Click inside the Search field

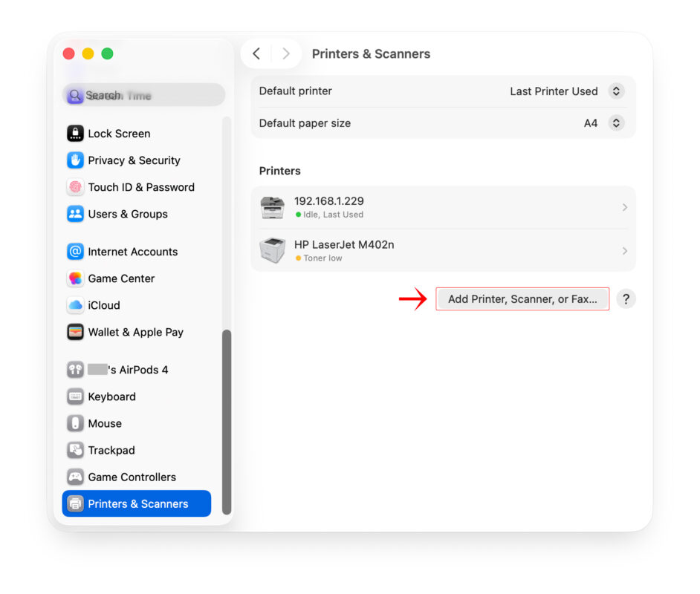click(143, 94)
